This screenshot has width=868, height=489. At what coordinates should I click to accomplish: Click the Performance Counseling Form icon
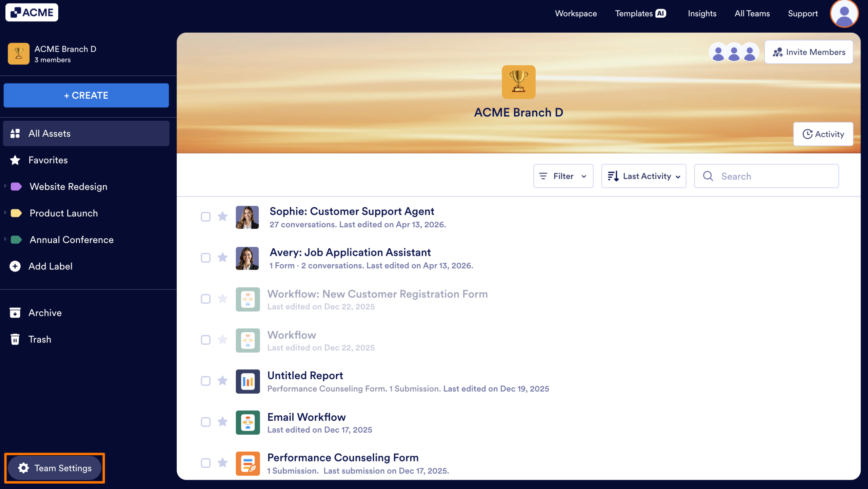click(248, 464)
